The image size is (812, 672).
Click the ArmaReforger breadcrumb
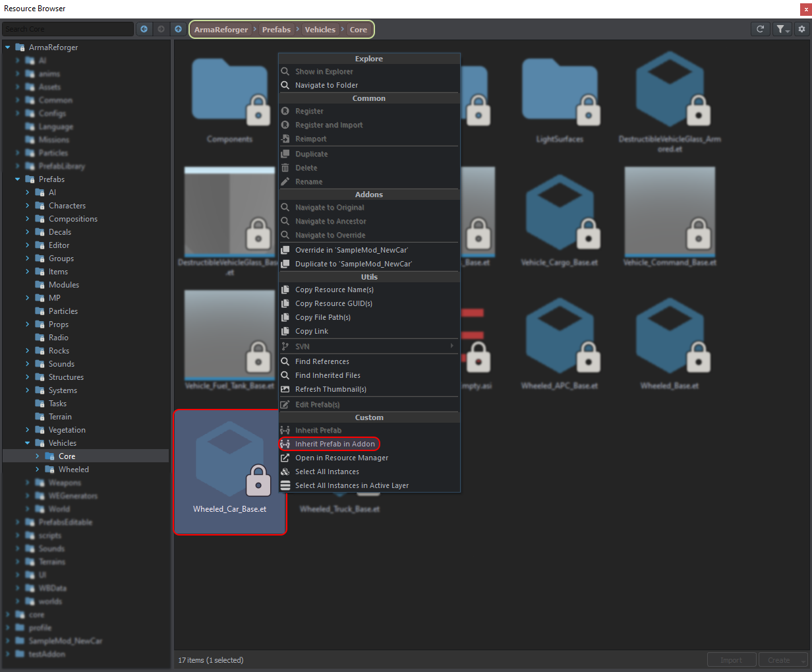coord(221,30)
